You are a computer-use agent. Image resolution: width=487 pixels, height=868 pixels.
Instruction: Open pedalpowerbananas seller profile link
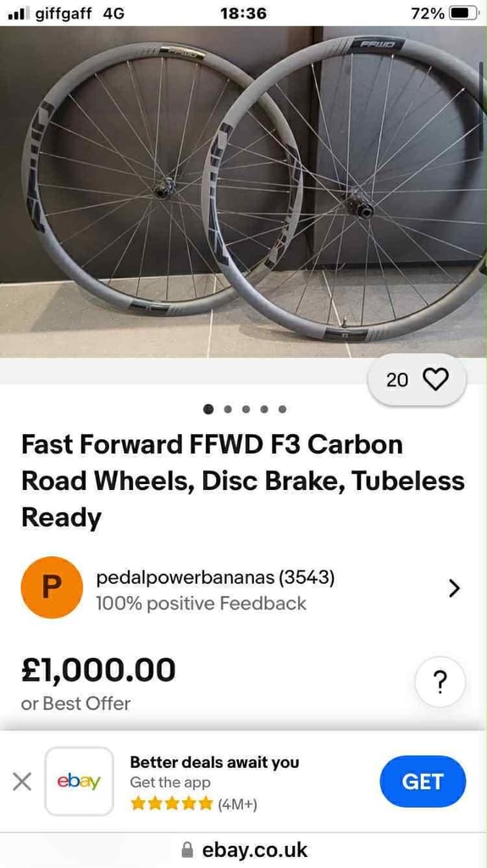pos(215,577)
